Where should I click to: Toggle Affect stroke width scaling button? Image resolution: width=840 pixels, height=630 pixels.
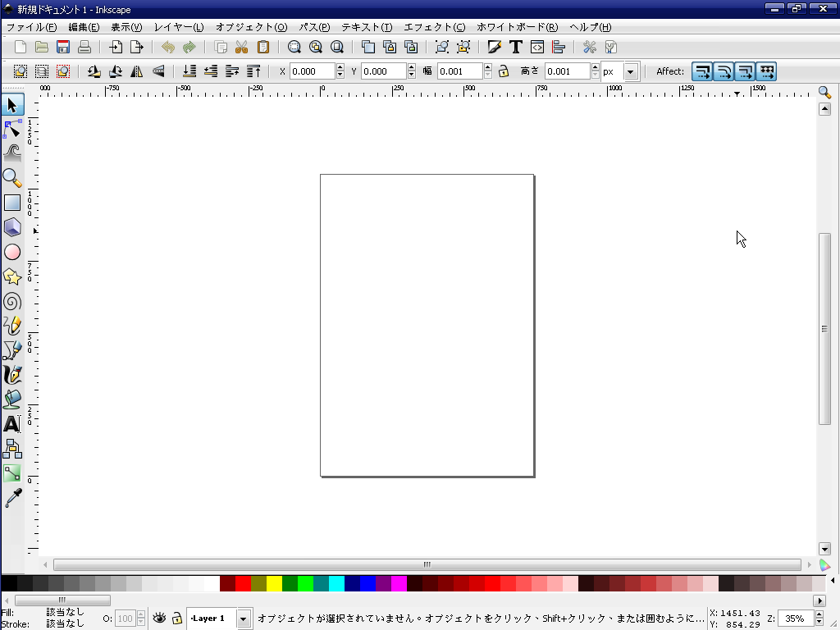(702, 71)
